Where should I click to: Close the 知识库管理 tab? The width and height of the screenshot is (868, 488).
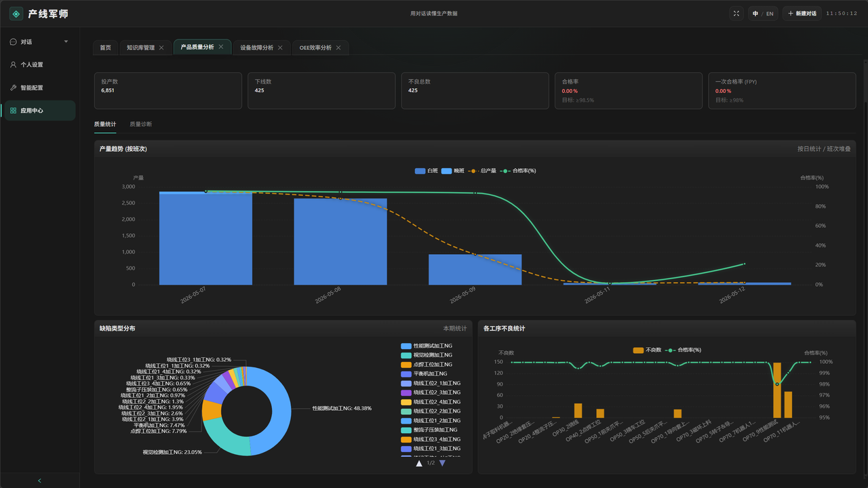coord(161,47)
